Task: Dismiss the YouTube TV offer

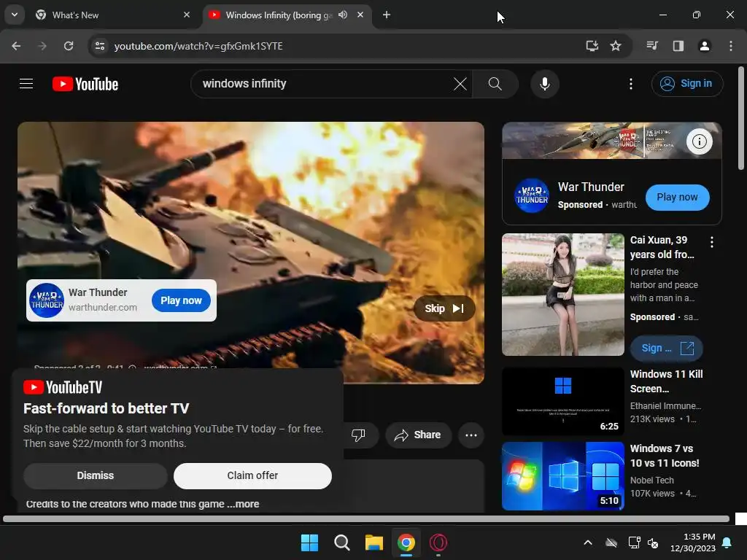Action: click(x=96, y=475)
